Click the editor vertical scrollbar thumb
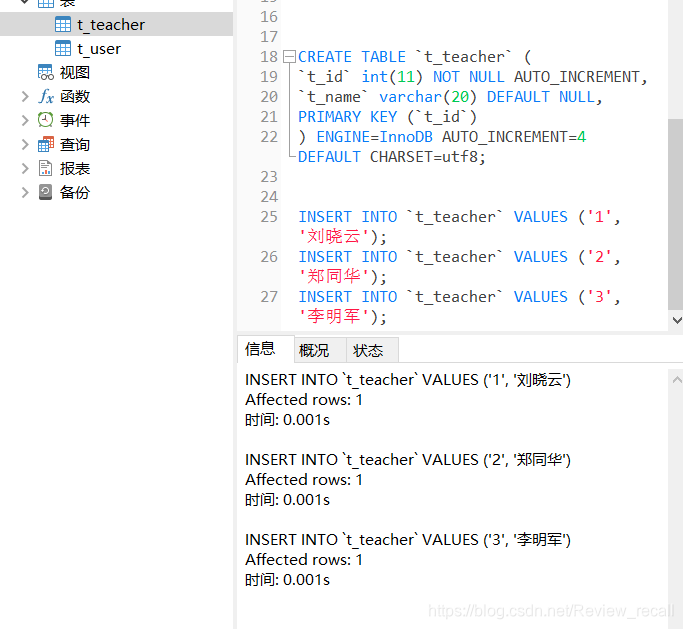The image size is (683, 629). pyautogui.click(x=675, y=213)
